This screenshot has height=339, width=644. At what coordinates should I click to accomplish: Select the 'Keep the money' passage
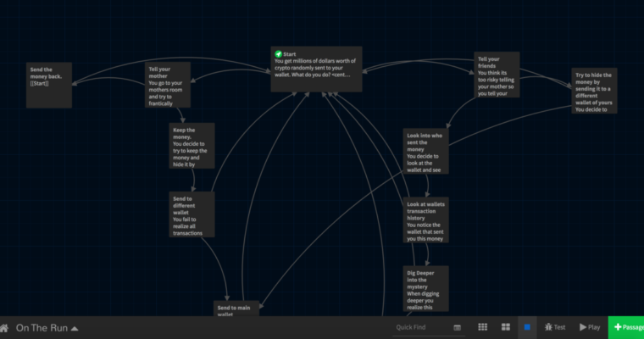[192, 146]
